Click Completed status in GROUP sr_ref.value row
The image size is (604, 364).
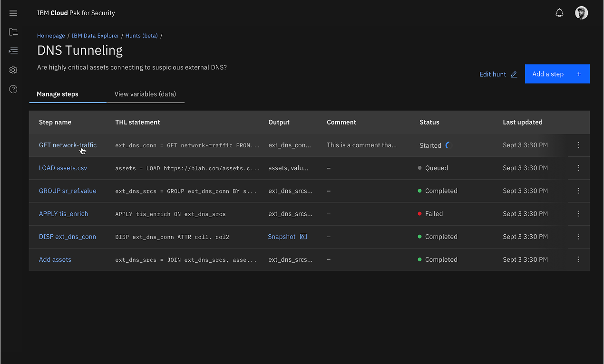coord(441,191)
